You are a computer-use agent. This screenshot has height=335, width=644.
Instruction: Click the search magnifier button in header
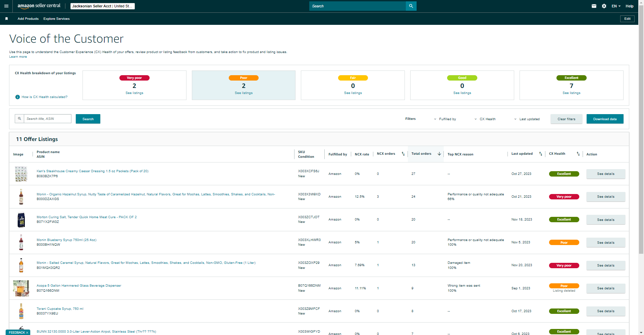click(411, 6)
